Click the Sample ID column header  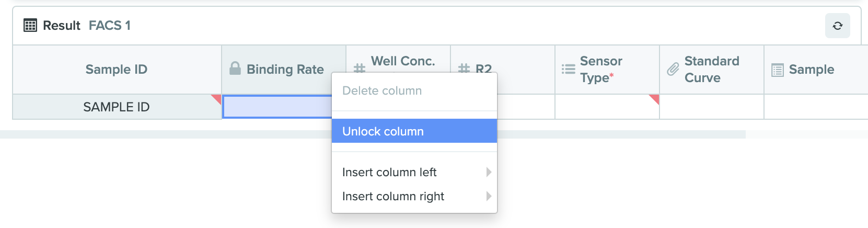117,70
